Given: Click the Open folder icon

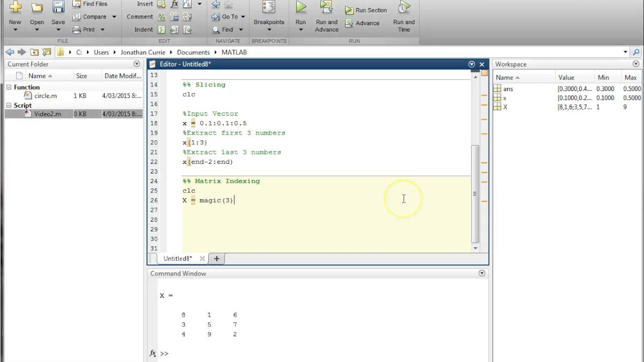Looking at the screenshot, I should [x=37, y=7].
